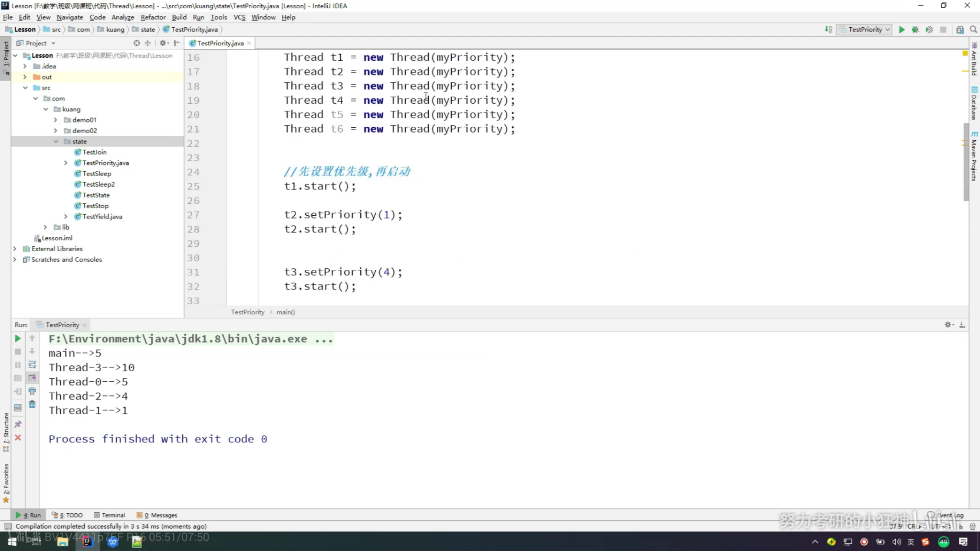Switch to the Terminal tool tab
The image size is (980, 551).
[110, 515]
